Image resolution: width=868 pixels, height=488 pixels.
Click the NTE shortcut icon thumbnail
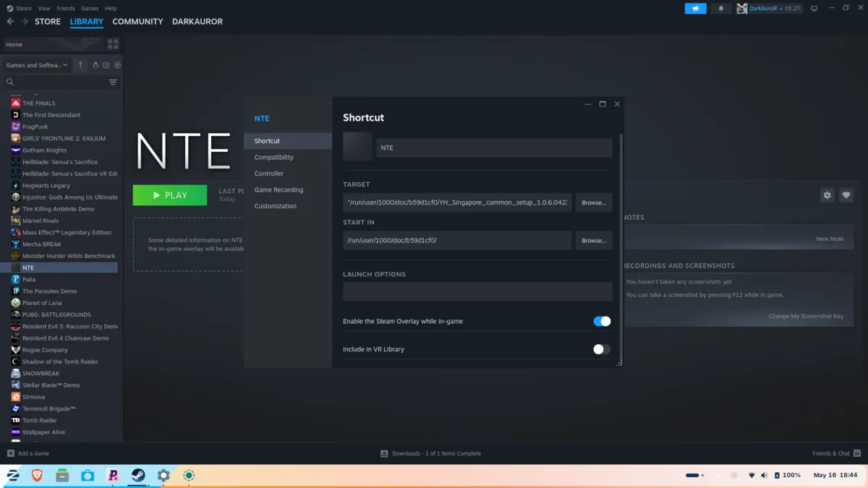(x=357, y=146)
